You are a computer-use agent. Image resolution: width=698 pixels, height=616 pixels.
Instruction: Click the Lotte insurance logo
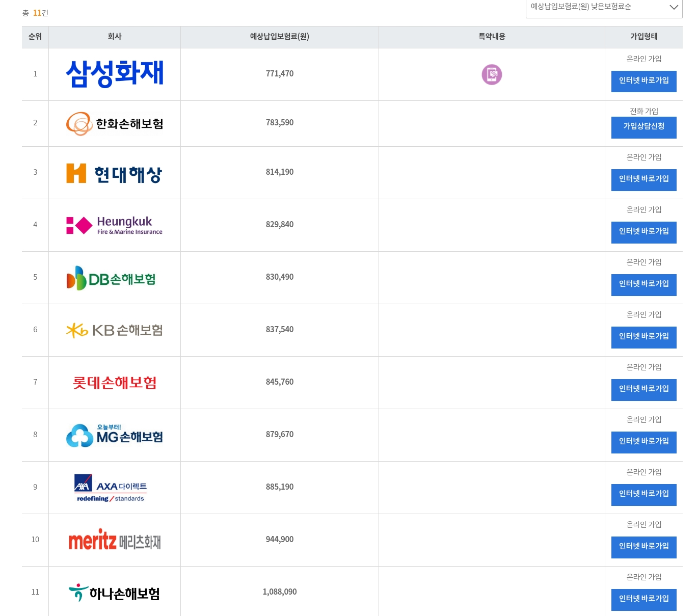click(115, 383)
